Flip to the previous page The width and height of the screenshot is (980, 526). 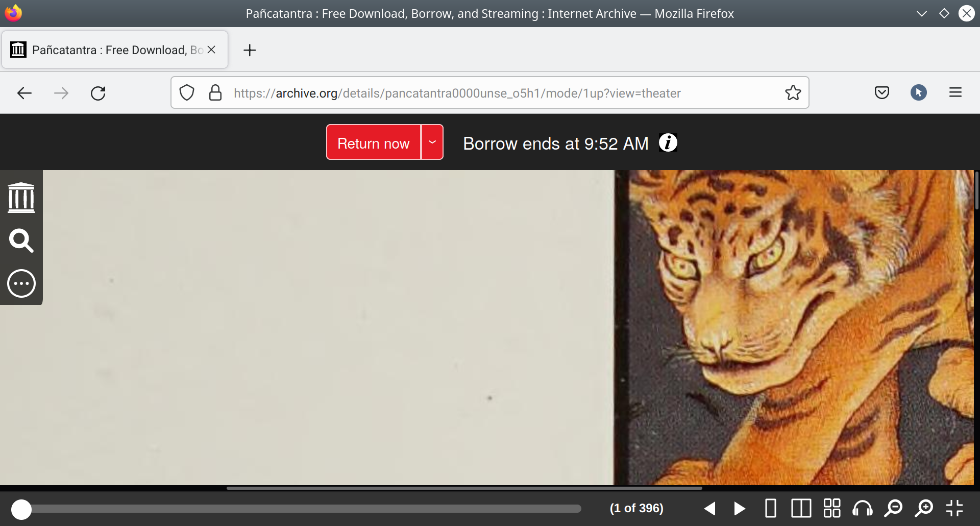click(x=709, y=509)
